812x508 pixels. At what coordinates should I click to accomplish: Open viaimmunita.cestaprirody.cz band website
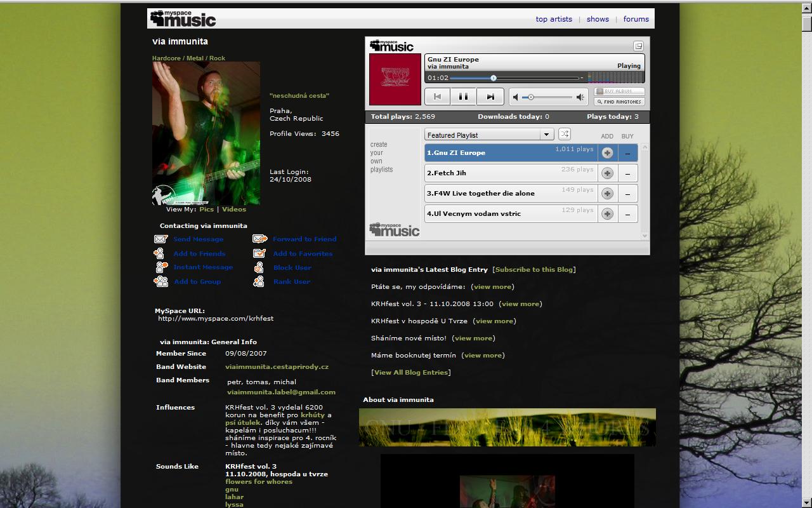point(277,366)
